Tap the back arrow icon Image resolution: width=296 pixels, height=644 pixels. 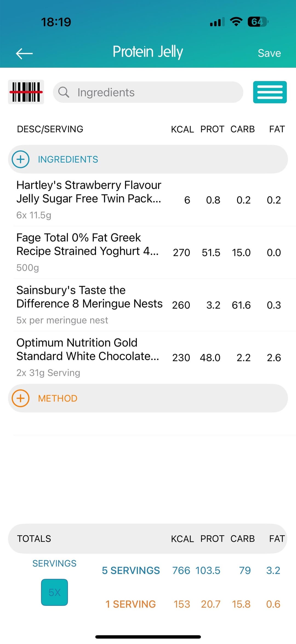(24, 53)
